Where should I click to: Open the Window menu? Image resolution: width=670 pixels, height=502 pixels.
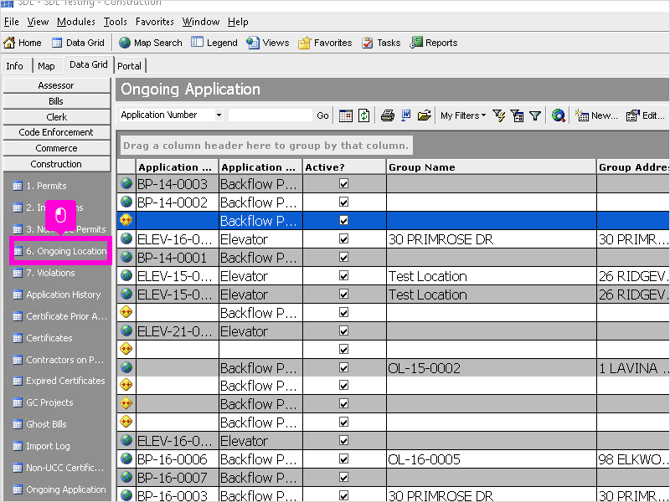tap(201, 22)
